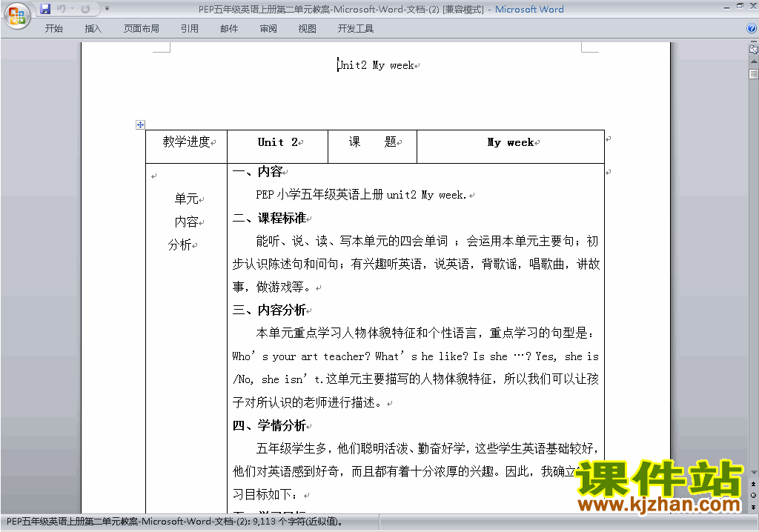Click the word '内容' in left column
Screen dimensions: 759x532
tap(186, 222)
